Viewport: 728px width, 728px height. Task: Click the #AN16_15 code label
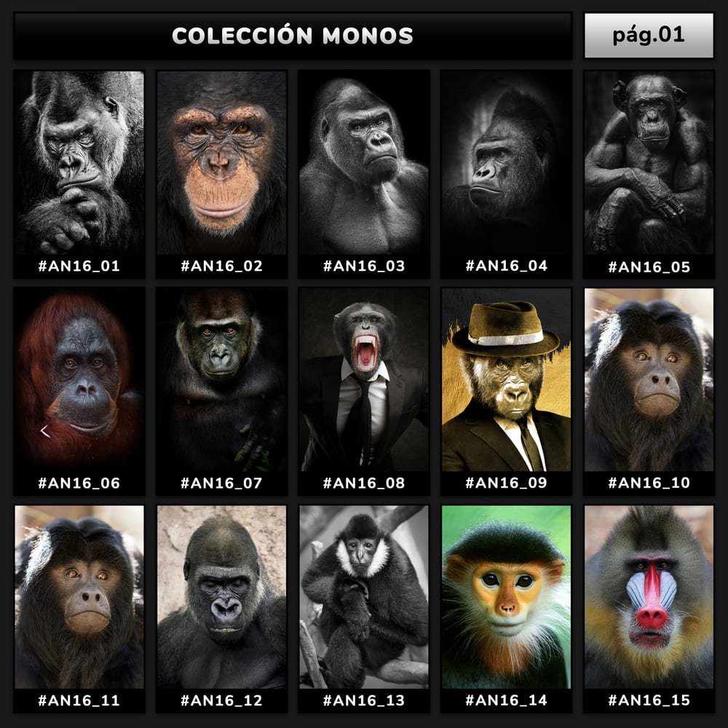point(649,700)
